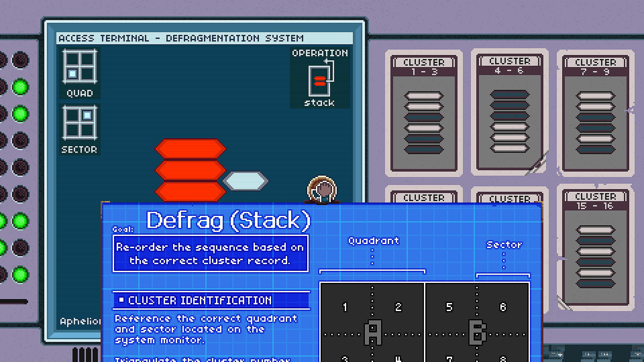Screen dimensions: 644x362
Task: Click the middle red hexagon block
Action: 190,170
